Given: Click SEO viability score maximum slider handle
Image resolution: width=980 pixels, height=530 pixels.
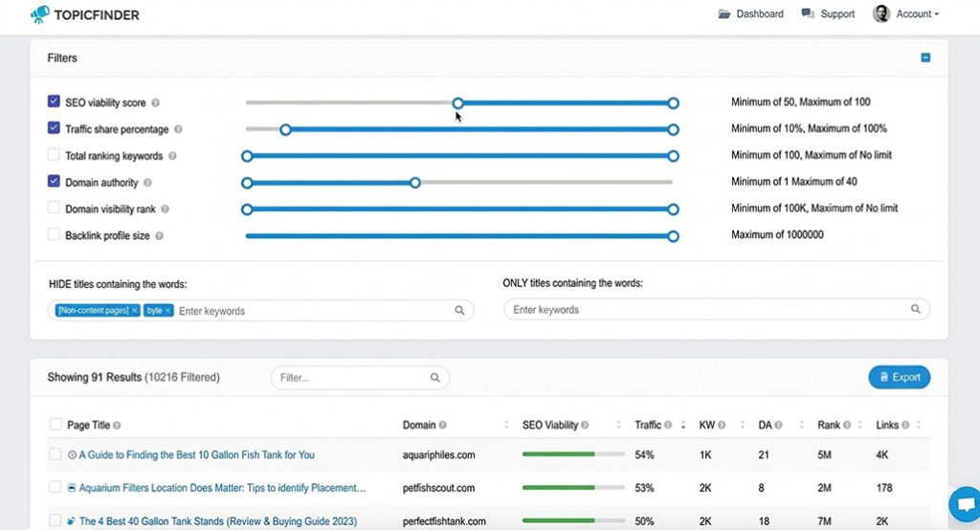Looking at the screenshot, I should (x=673, y=103).
